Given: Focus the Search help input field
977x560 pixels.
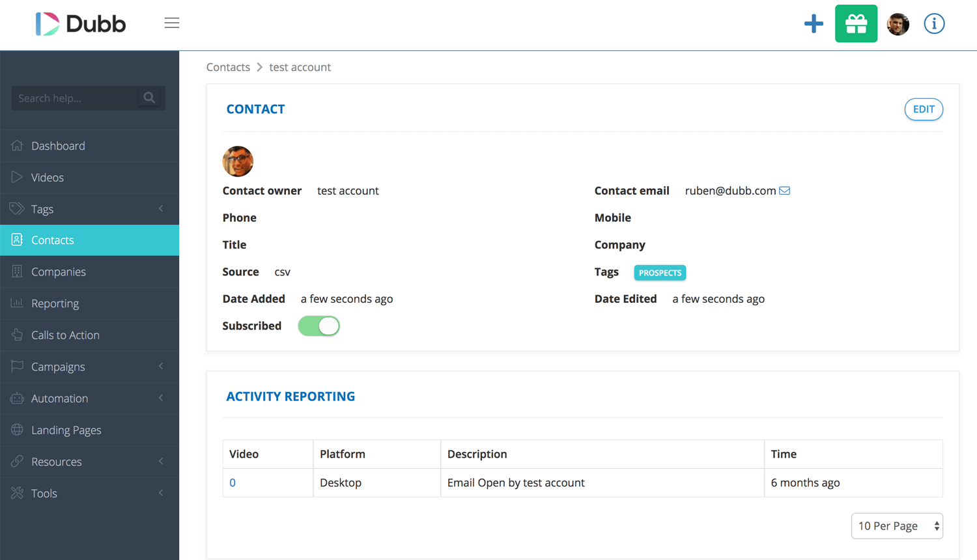Looking at the screenshot, I should (x=76, y=98).
